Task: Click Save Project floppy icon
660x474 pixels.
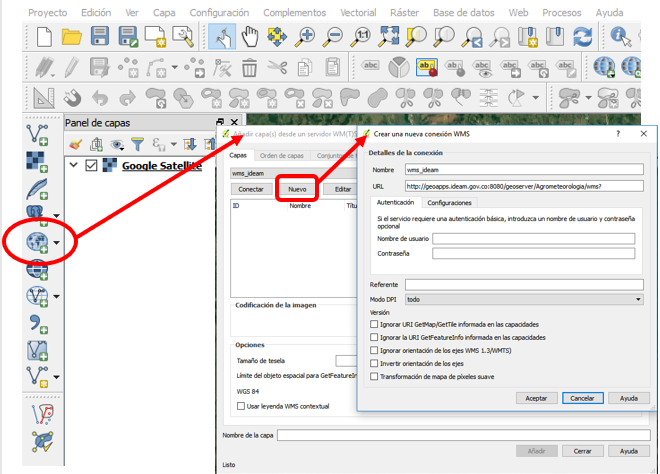Action: [x=100, y=36]
